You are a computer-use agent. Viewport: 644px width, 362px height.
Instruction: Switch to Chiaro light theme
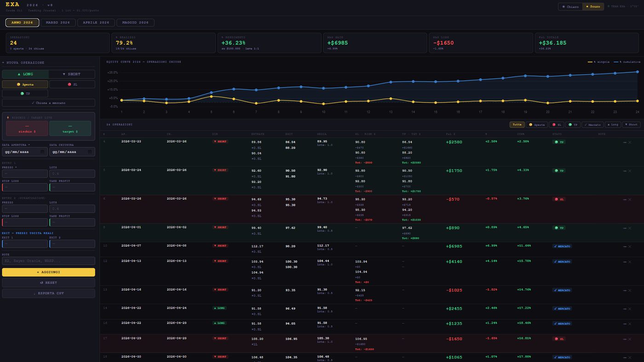pyautogui.click(x=570, y=7)
